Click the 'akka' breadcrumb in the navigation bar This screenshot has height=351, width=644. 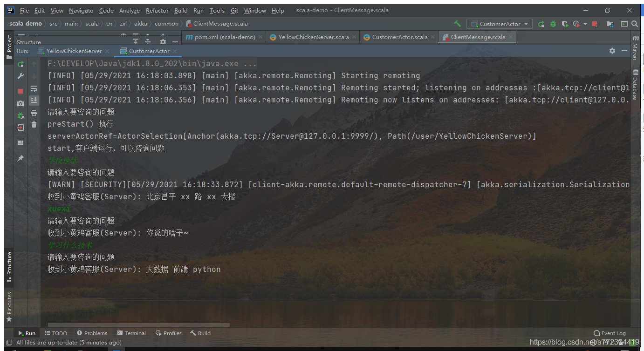140,24
